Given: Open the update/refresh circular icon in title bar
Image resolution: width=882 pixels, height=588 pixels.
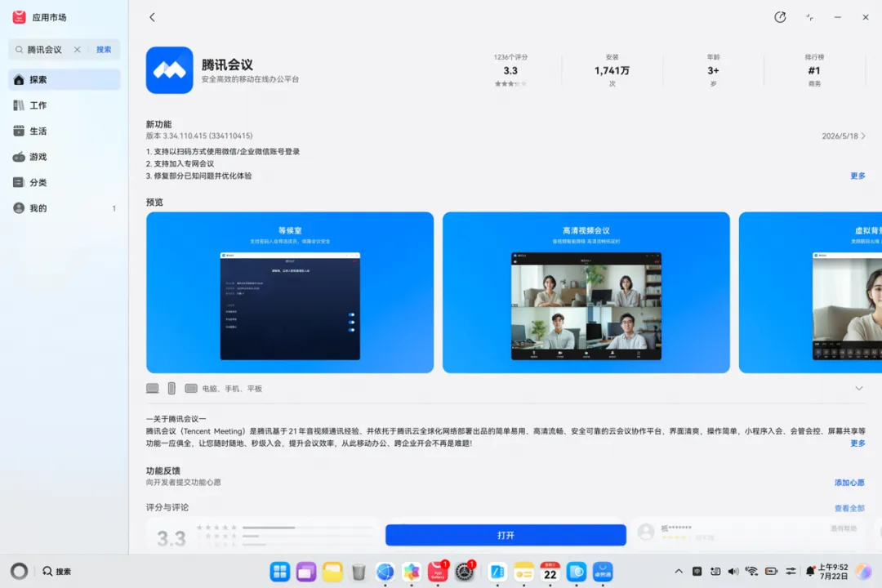Looking at the screenshot, I should [780, 17].
